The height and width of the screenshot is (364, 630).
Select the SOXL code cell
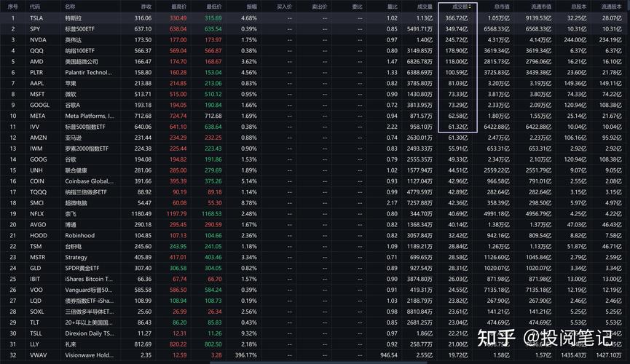pyautogui.click(x=37, y=312)
